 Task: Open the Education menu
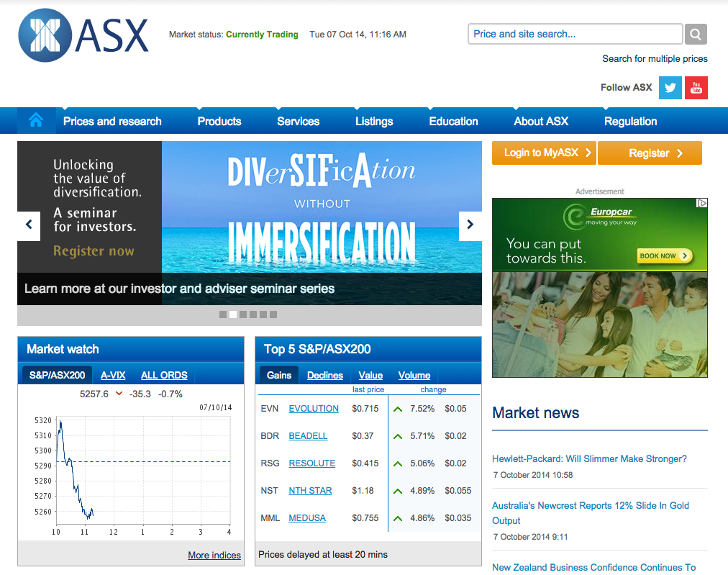[x=454, y=121]
